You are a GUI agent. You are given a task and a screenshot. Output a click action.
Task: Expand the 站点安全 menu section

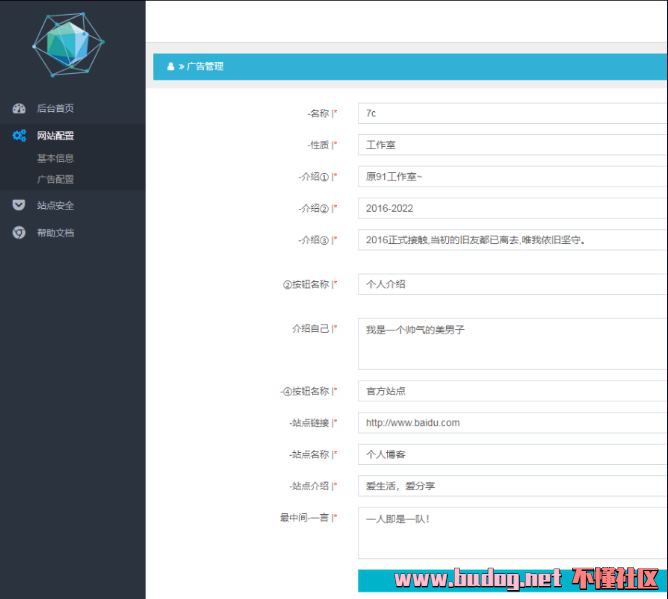[x=55, y=205]
